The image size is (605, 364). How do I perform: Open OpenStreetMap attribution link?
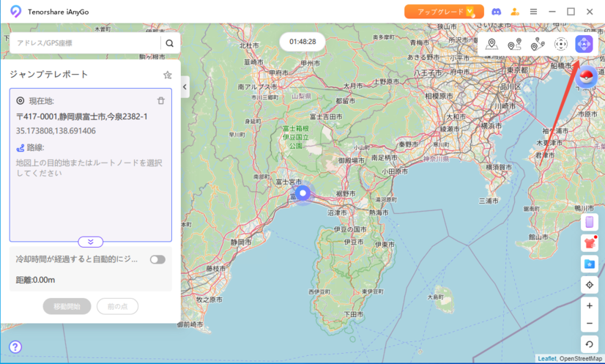tap(581, 359)
